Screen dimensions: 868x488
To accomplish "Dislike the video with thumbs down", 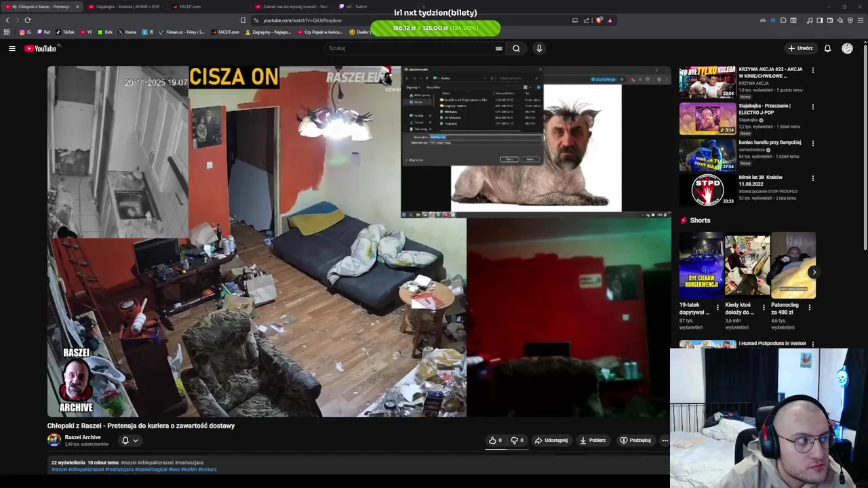I will [517, 440].
